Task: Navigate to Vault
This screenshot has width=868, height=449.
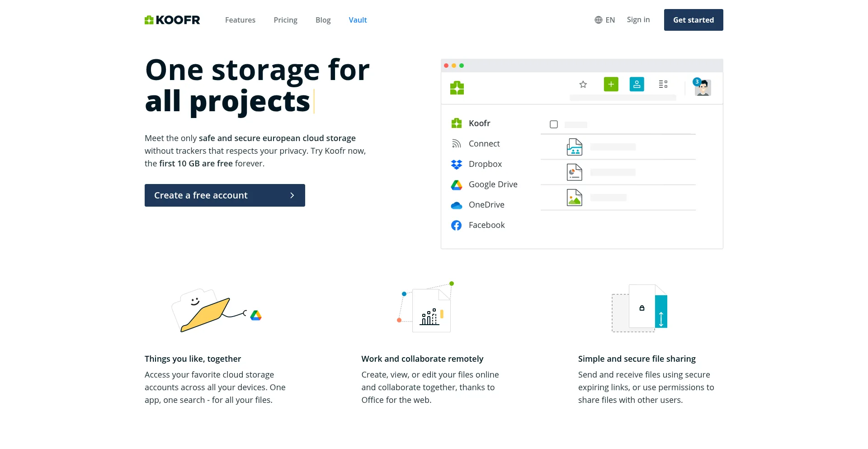Action: click(358, 20)
